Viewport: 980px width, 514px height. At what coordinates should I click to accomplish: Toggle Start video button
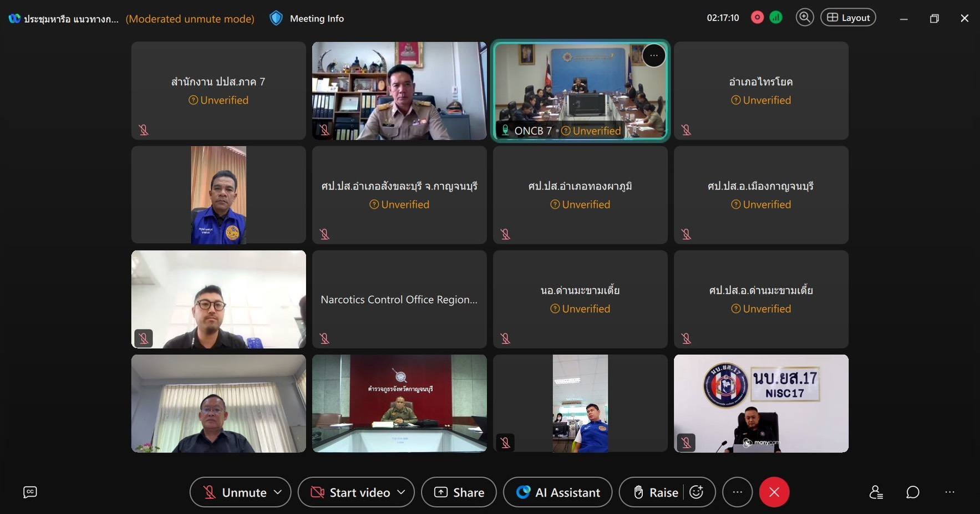click(351, 492)
